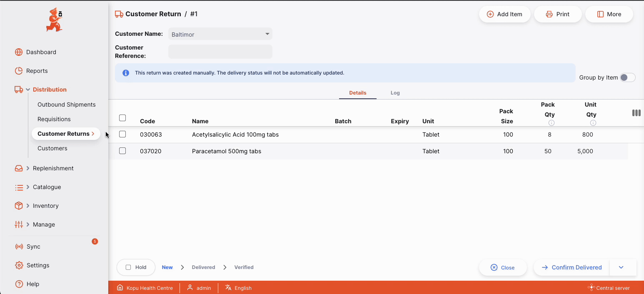Click the Inventory box icon
The width and height of the screenshot is (644, 294).
click(x=19, y=206)
